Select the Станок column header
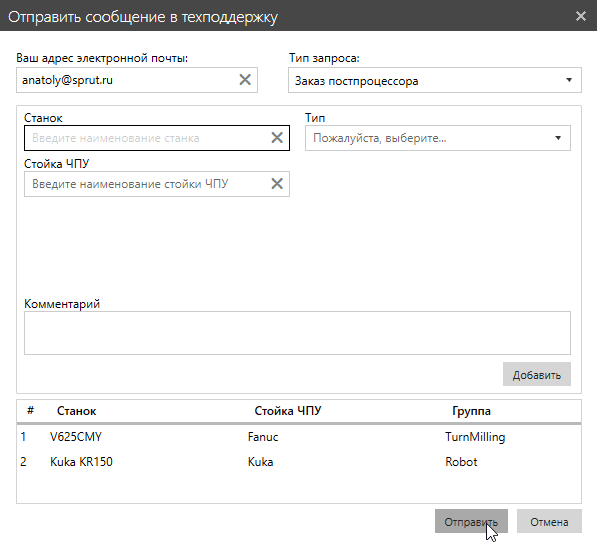The width and height of the screenshot is (597, 548). click(77, 411)
